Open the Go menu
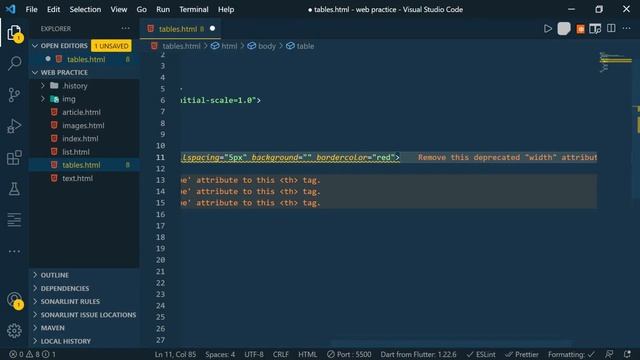Screen dimensions: 640x360 [x=142, y=9]
